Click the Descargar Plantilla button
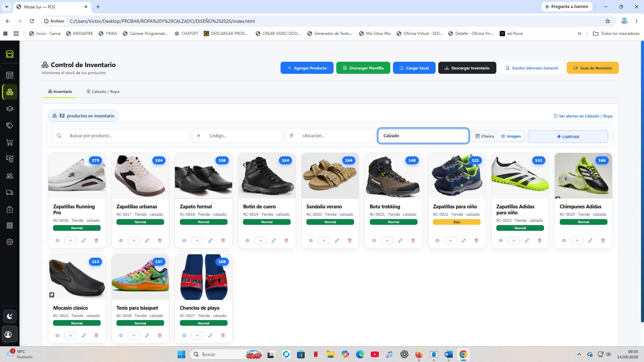644x362 pixels. [x=363, y=68]
